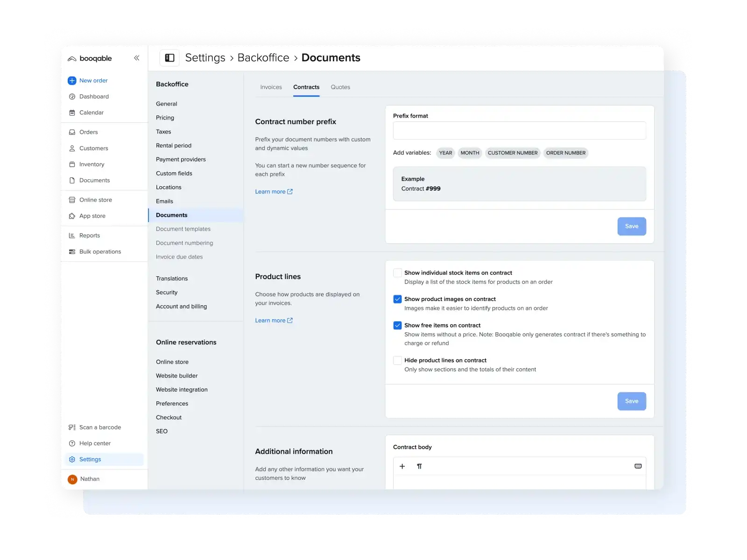Click into the Prefix format field
This screenshot has height=560, width=747.
[x=519, y=131]
